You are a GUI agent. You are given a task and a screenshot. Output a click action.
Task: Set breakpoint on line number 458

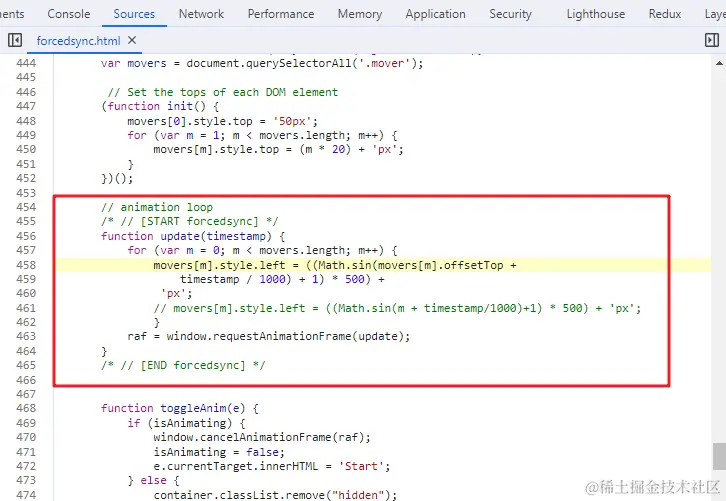click(x=26, y=265)
